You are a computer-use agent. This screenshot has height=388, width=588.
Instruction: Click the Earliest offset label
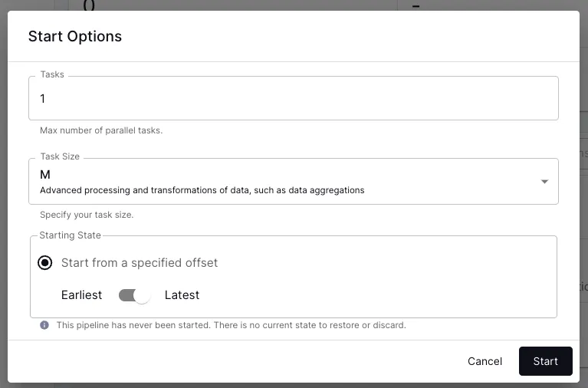[81, 295]
